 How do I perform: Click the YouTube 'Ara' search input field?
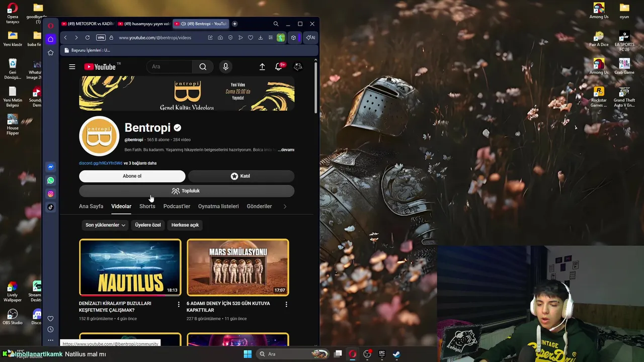[x=170, y=66]
